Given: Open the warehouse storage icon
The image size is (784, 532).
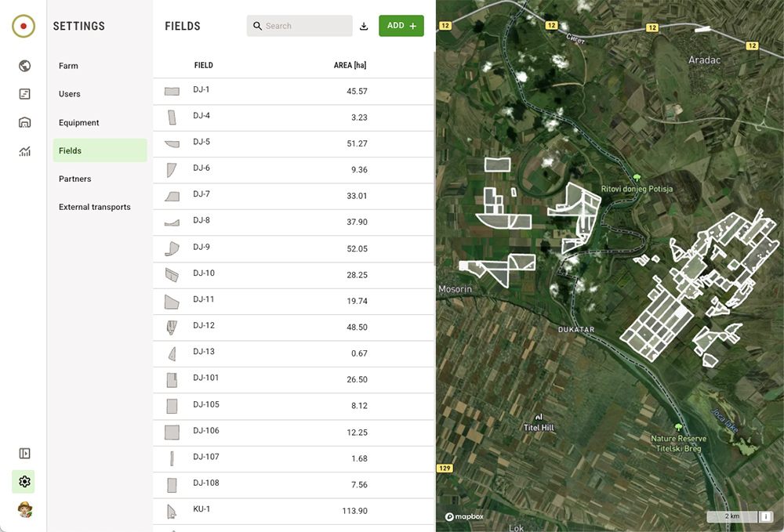Looking at the screenshot, I should pos(24,122).
